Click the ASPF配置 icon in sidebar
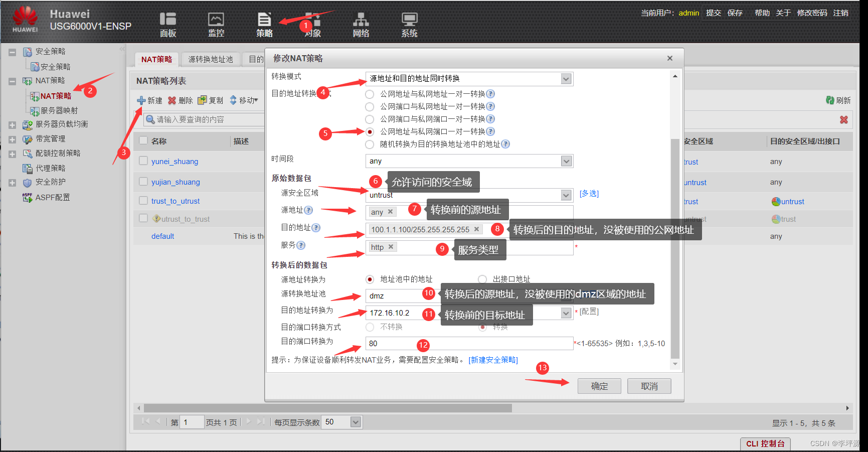 click(27, 197)
